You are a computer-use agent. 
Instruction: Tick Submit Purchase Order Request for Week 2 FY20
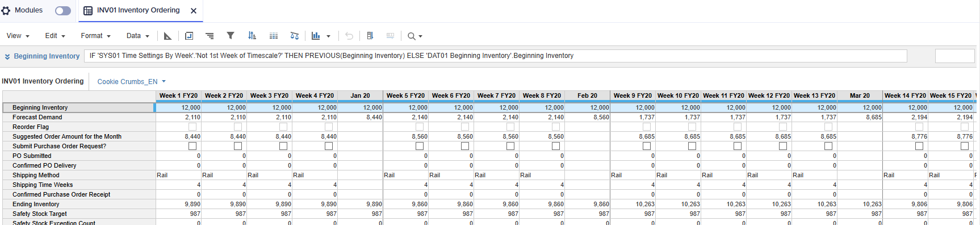coord(238,146)
